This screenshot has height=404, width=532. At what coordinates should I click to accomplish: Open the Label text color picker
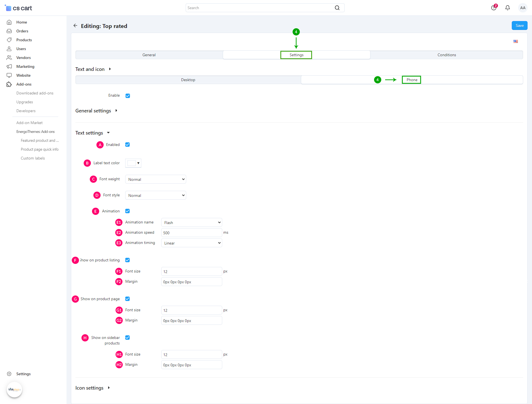coord(133,163)
